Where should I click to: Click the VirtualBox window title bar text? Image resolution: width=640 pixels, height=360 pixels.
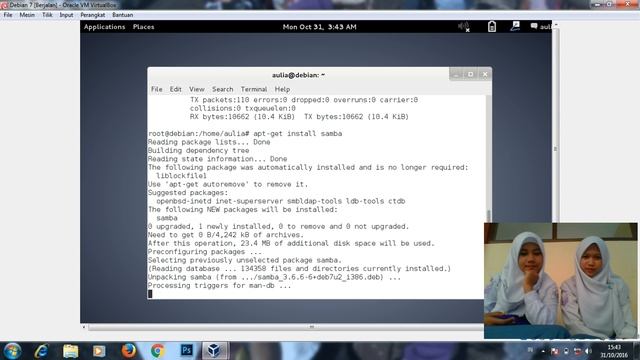[x=63, y=5]
